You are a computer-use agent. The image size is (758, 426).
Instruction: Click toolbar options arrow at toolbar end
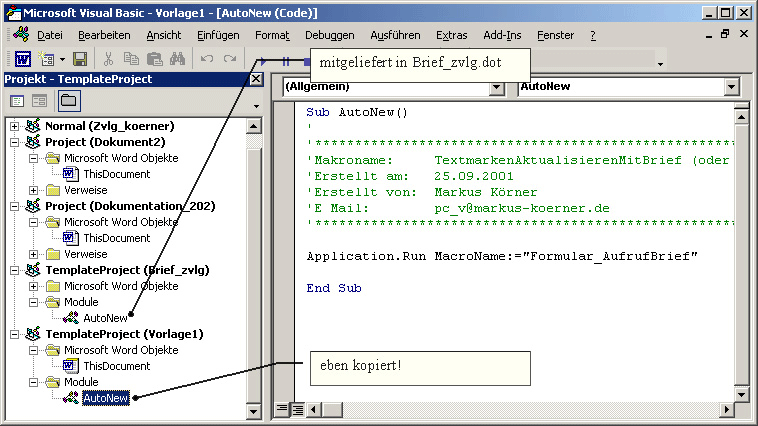pyautogui.click(x=660, y=64)
